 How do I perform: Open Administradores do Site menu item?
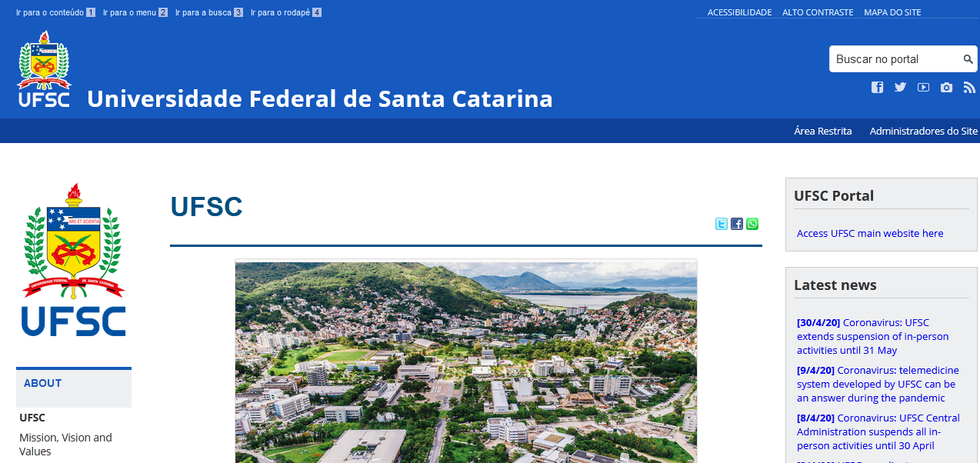point(924,131)
